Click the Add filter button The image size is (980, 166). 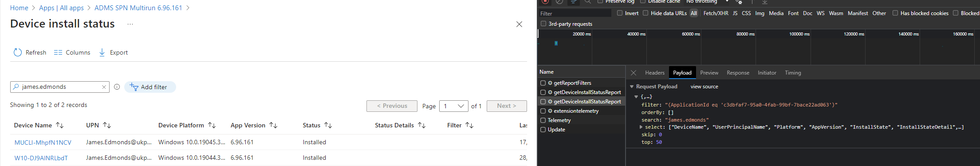point(150,87)
